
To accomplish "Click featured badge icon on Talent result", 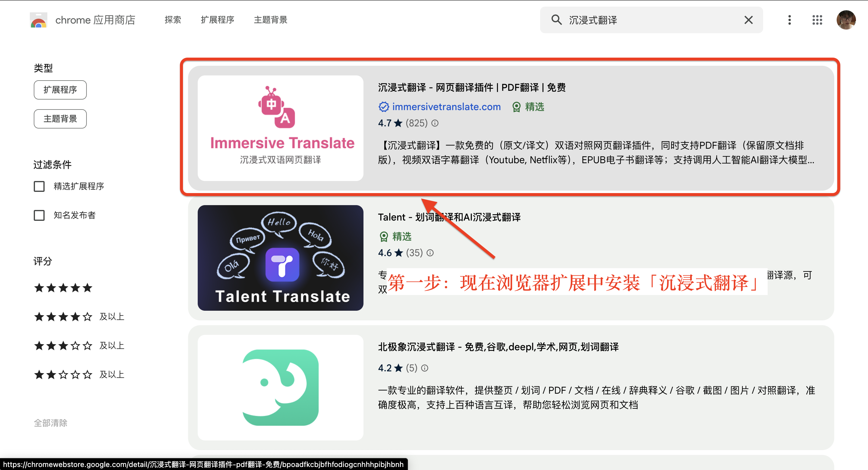I will pos(383,237).
